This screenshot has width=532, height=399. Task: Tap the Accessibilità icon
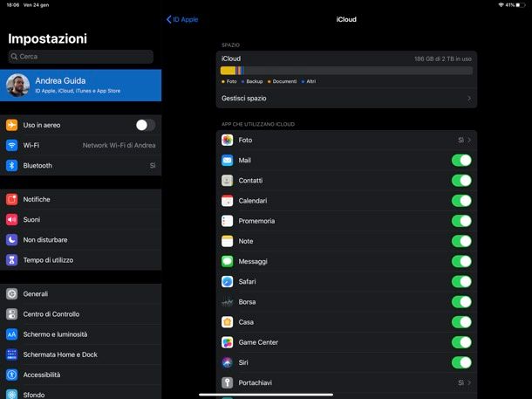tap(11, 375)
